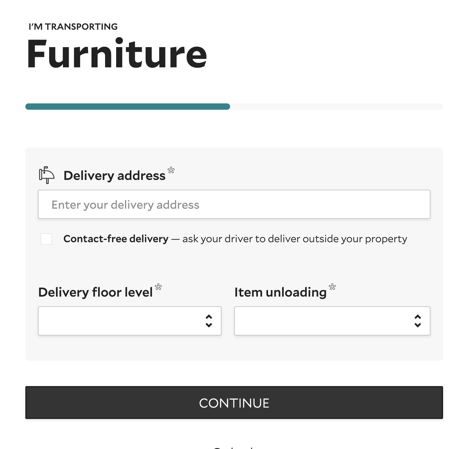Click the asterisk beside Delivery floor level
The image size is (476, 449).
click(159, 287)
